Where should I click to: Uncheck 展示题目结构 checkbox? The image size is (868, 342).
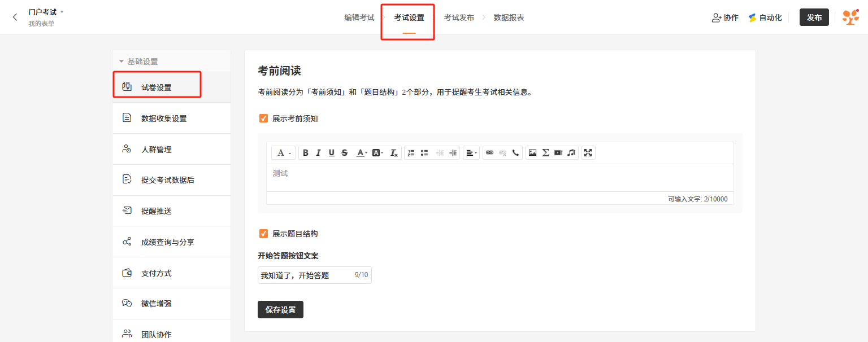pyautogui.click(x=263, y=234)
